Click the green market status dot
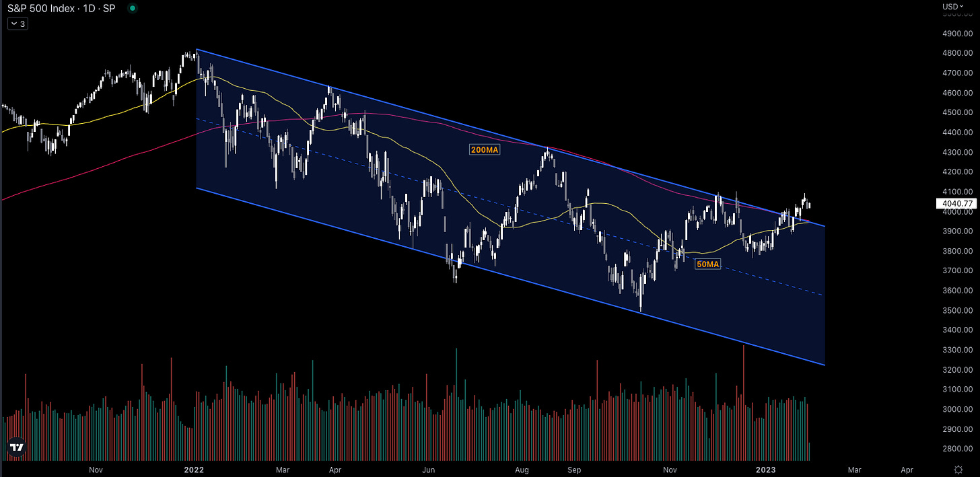 pos(133,9)
